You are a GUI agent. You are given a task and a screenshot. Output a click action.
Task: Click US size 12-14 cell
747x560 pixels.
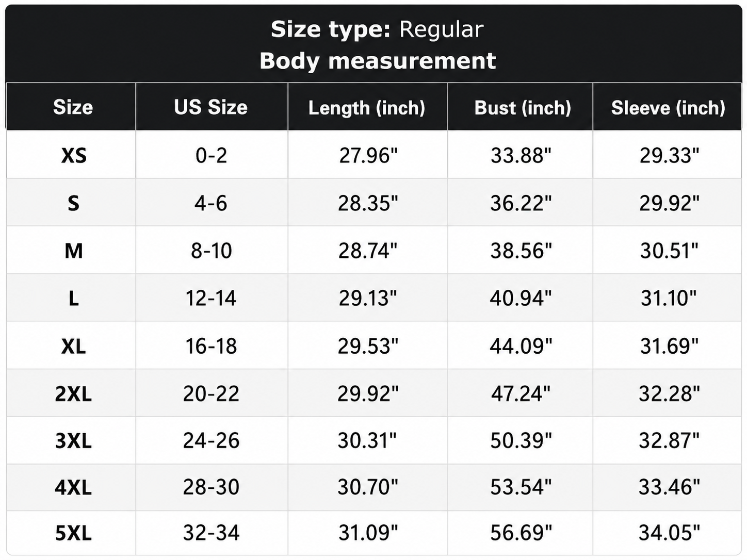click(x=211, y=298)
